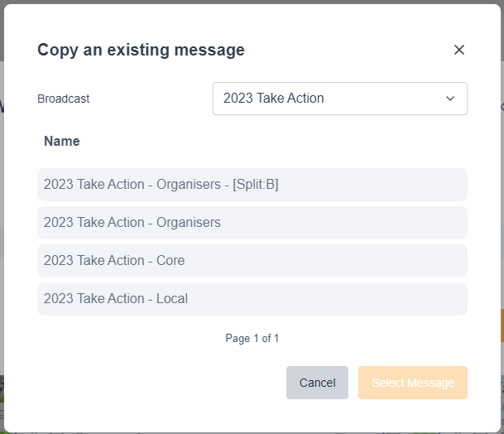Select the '2023 Take Action - Core' message
Viewport: 504px width, 434px height.
pyautogui.click(x=252, y=261)
